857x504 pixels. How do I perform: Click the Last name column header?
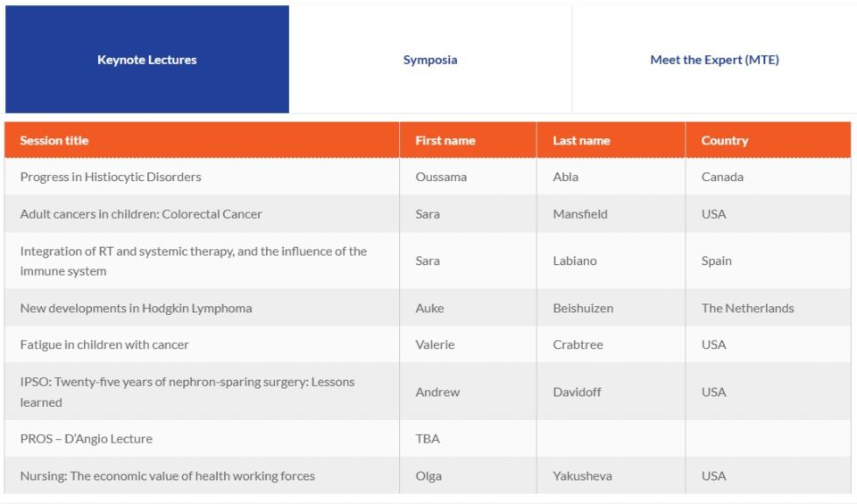tap(581, 140)
